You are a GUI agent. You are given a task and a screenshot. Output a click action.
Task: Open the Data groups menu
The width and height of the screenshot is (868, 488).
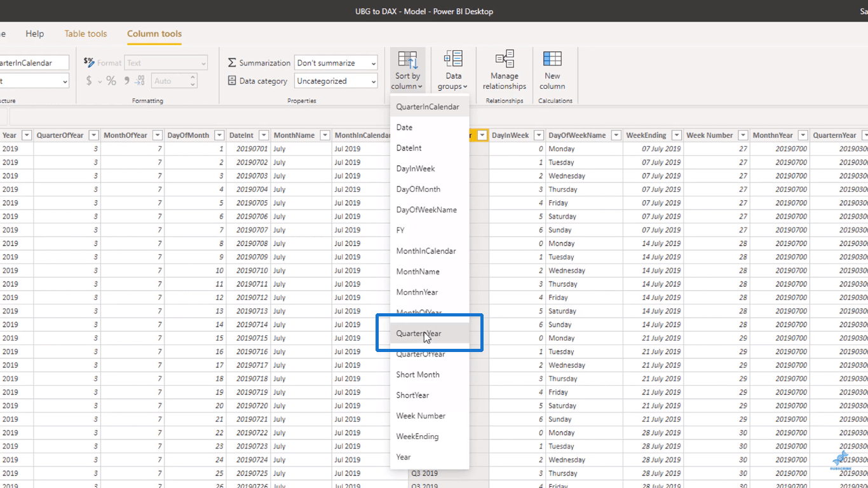[x=452, y=70]
